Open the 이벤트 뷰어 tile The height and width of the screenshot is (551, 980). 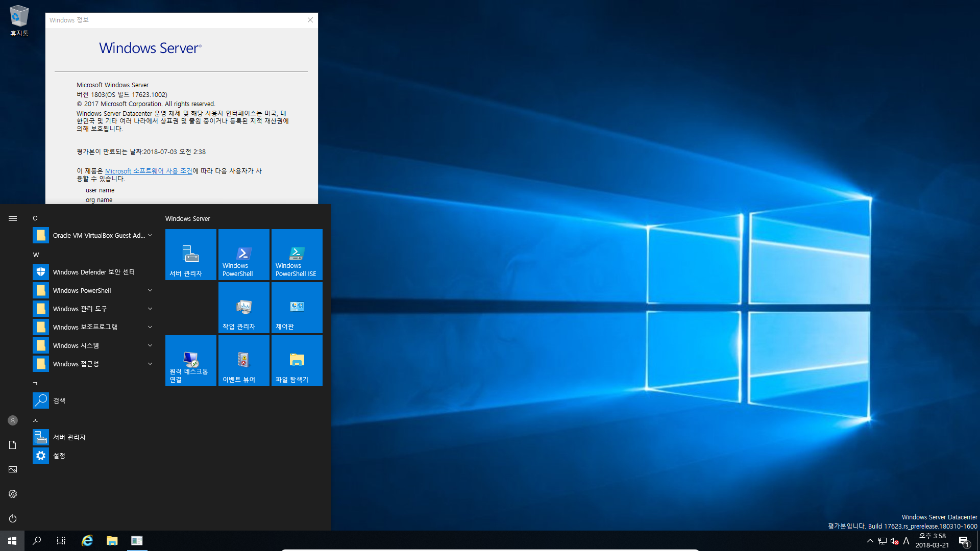pos(244,361)
